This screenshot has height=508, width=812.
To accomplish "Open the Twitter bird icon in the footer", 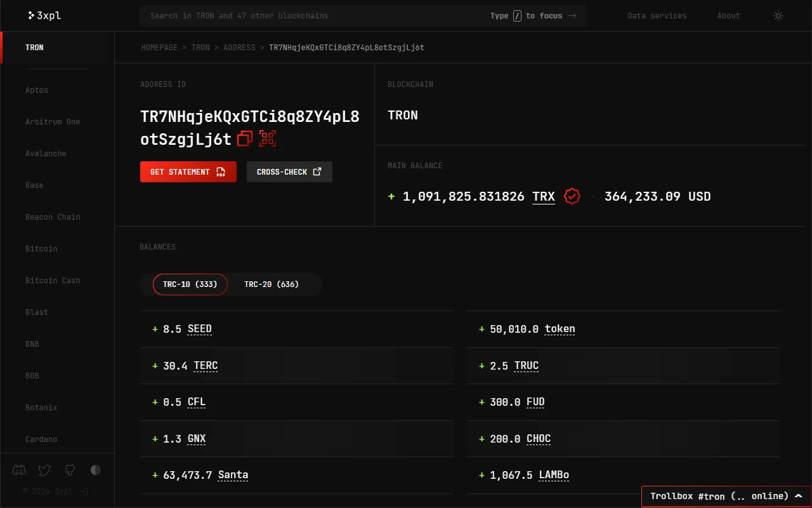I will click(44, 470).
